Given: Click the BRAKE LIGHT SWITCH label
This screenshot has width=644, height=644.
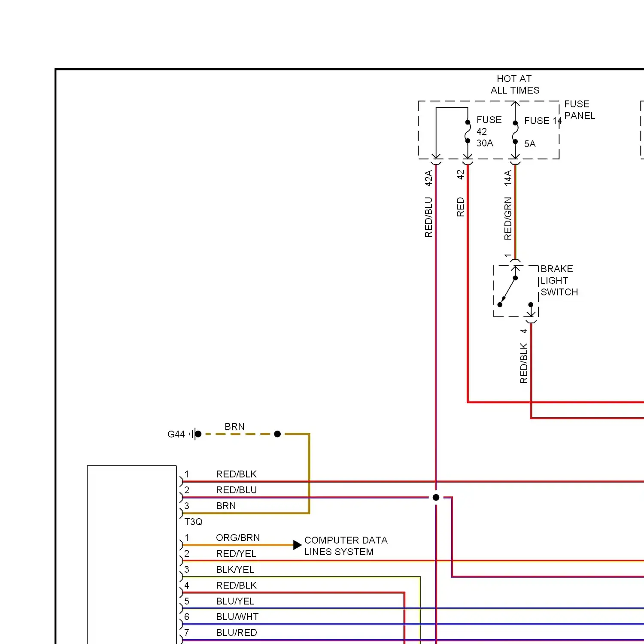Looking at the screenshot, I should point(559,280).
